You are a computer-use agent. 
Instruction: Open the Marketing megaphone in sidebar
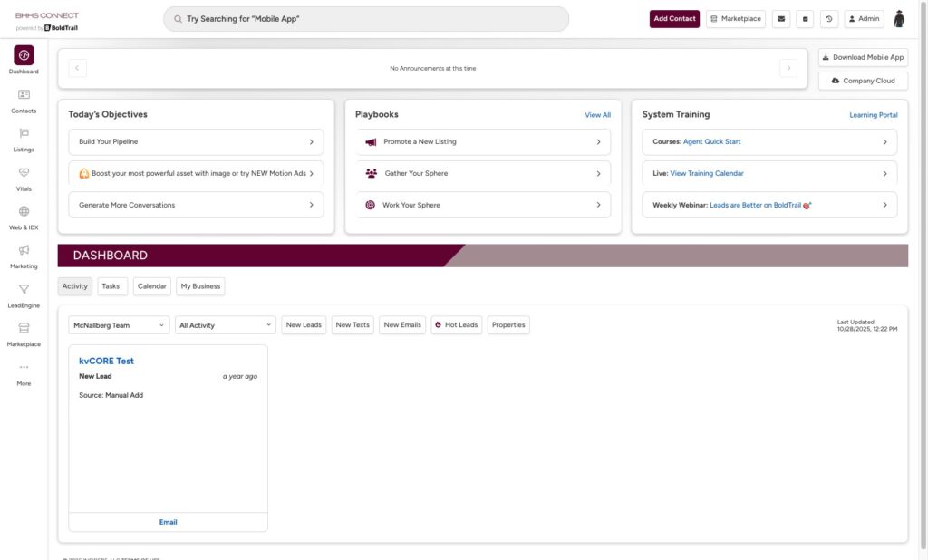coord(24,256)
